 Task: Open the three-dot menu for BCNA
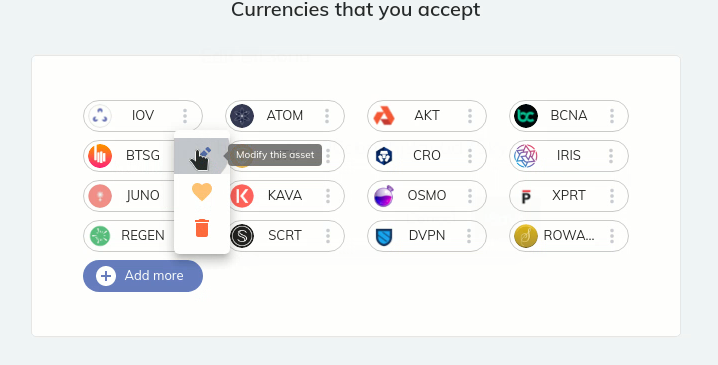612,116
